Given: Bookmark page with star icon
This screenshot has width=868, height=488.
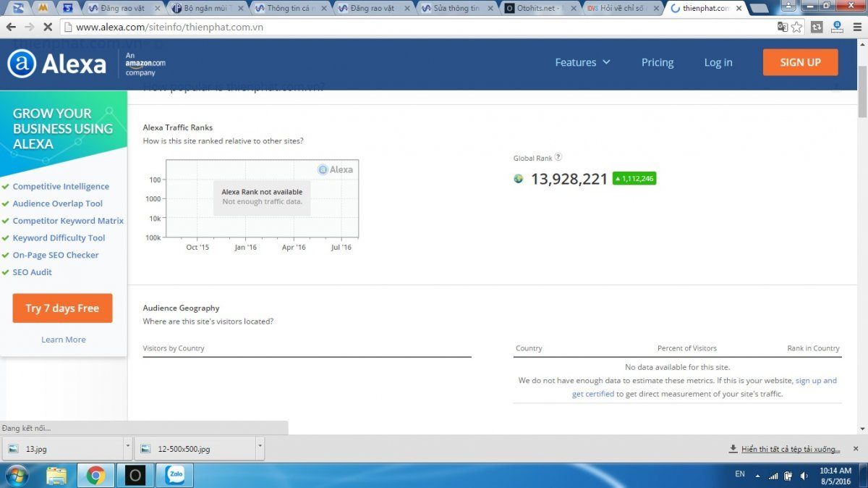Looking at the screenshot, I should coord(797,27).
